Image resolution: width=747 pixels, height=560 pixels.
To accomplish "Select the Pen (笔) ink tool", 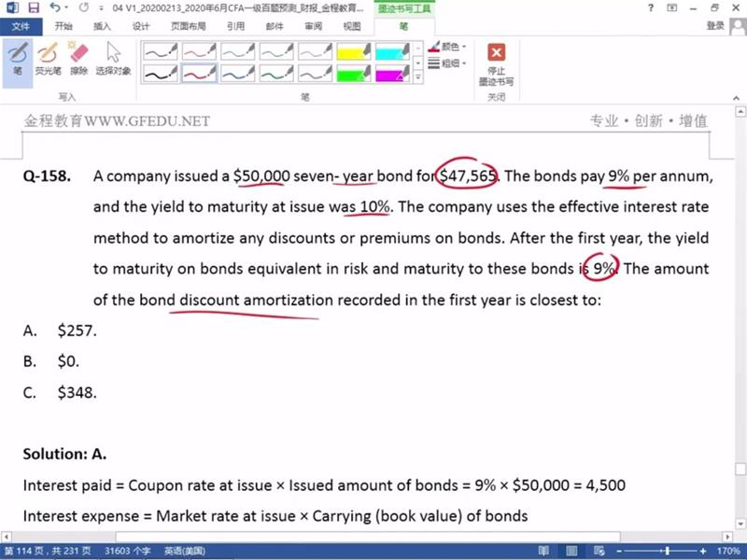I will tap(18, 58).
